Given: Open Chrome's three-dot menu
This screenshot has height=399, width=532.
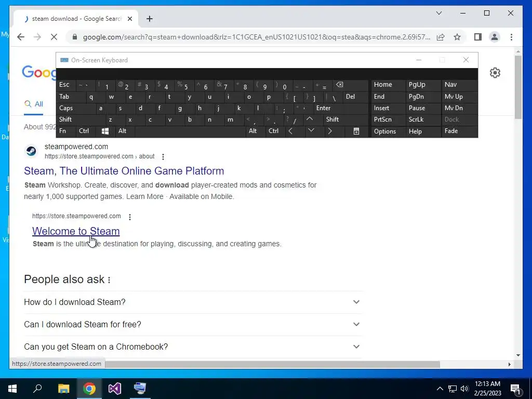Looking at the screenshot, I should pos(511,37).
